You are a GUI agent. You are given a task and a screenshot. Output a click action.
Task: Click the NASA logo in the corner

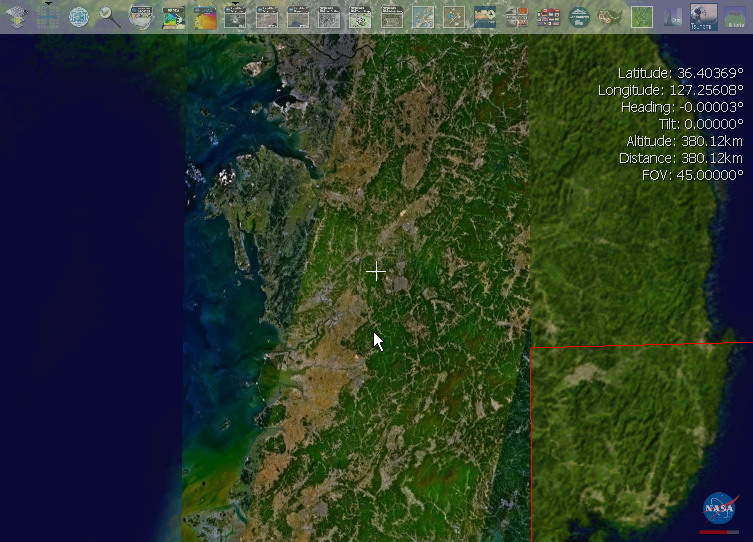[718, 508]
